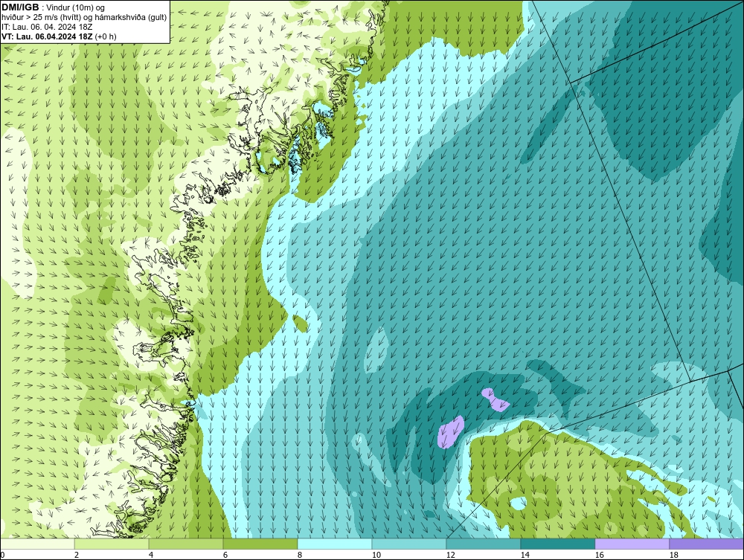Click the legend value '14'
Screen dimensions: 744x560
coord(525,555)
